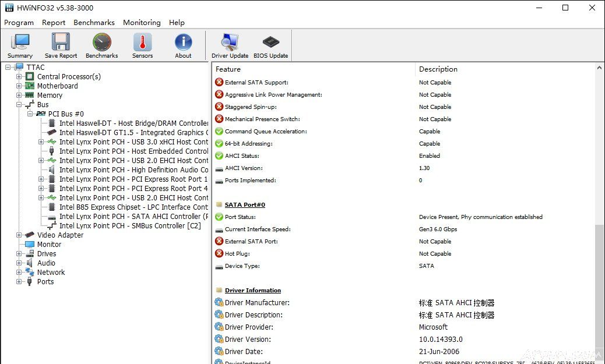Open the Monitoring menu

[142, 23]
